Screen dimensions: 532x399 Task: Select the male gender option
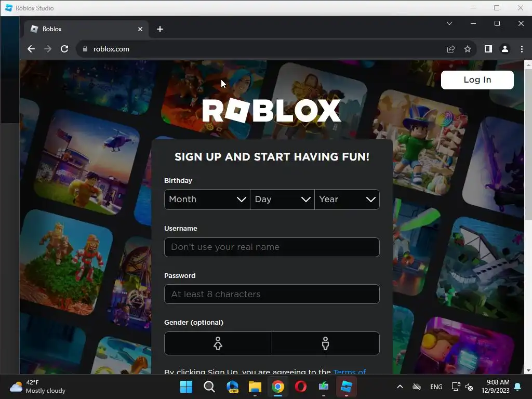tap(326, 343)
